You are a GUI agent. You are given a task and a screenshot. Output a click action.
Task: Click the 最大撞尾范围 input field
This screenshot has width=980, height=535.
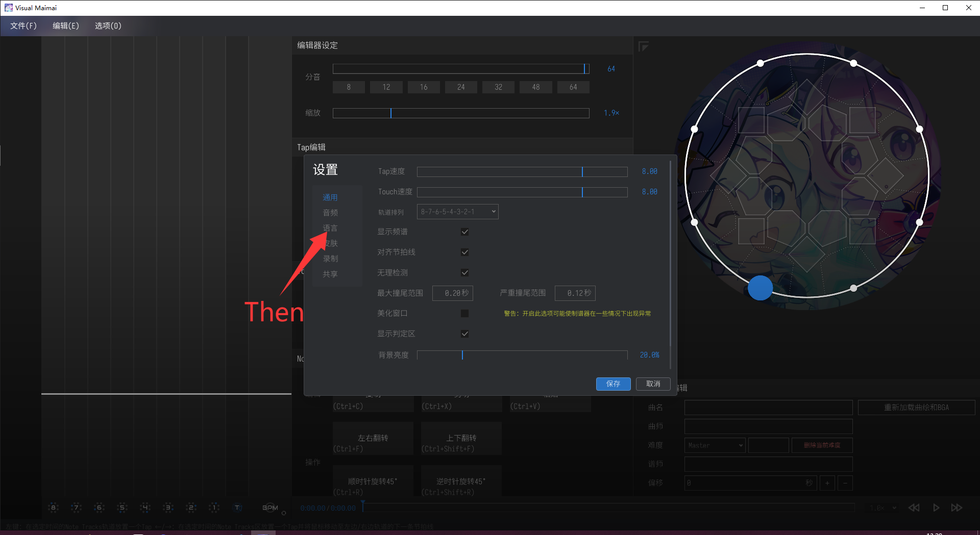[452, 293]
